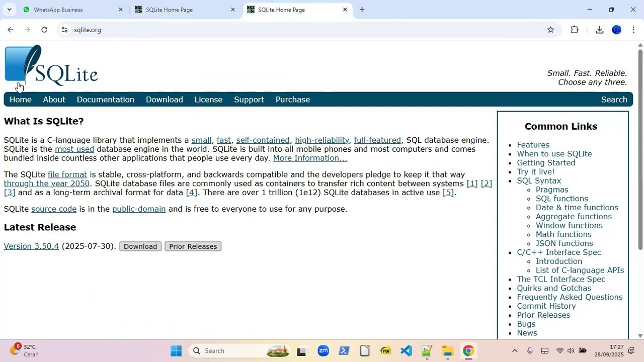Open Chrome downloads tray
Screen dimensions: 644x362
599,30
